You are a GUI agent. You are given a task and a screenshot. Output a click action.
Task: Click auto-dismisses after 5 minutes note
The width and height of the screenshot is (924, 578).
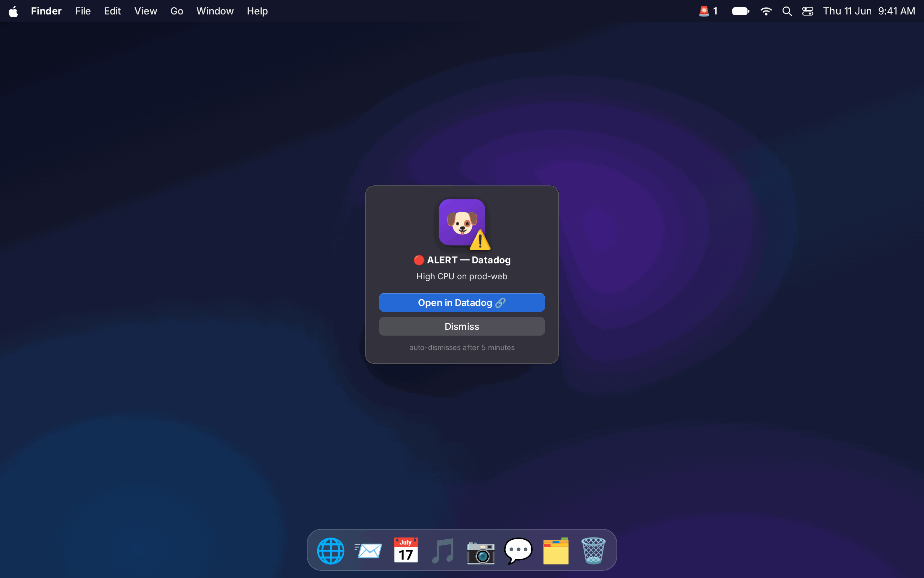(x=462, y=348)
